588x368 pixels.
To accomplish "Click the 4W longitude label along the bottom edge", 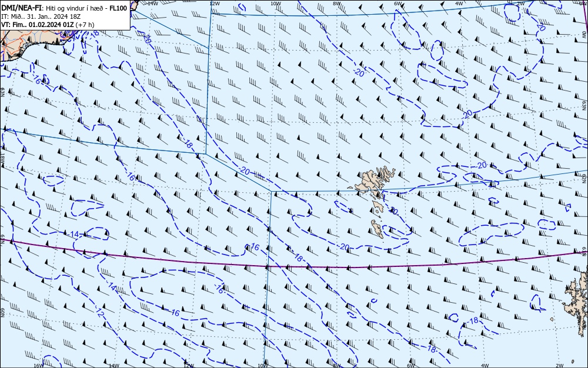I will point(485,366).
